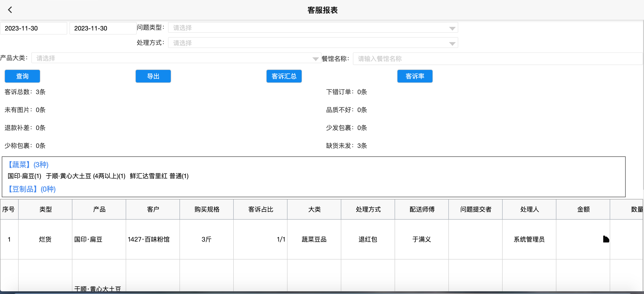Click the 处理人 column header
644x294 pixels.
529,210
